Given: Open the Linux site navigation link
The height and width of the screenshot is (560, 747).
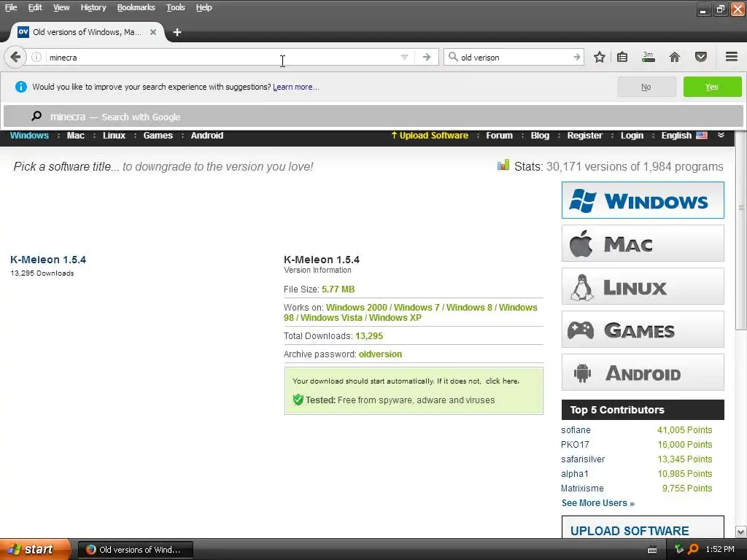Looking at the screenshot, I should pyautogui.click(x=114, y=135).
